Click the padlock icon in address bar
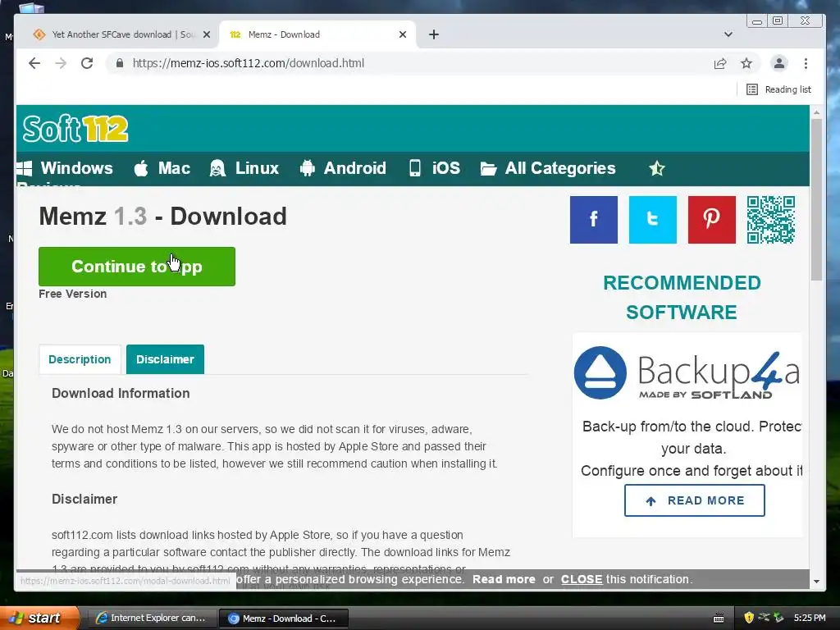This screenshot has width=840, height=630. coord(120,63)
